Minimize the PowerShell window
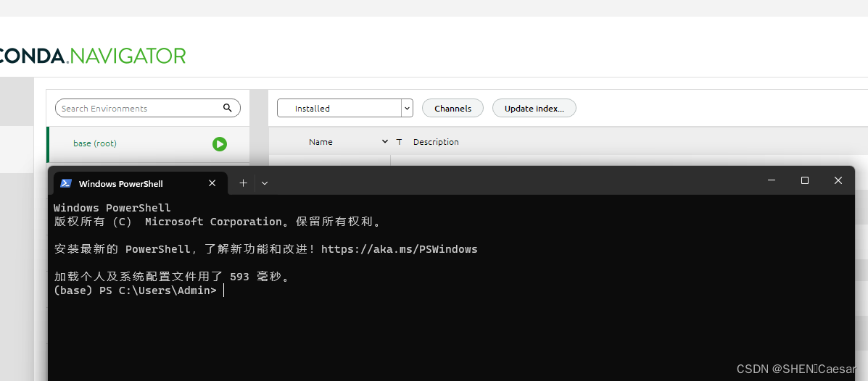 click(x=772, y=180)
